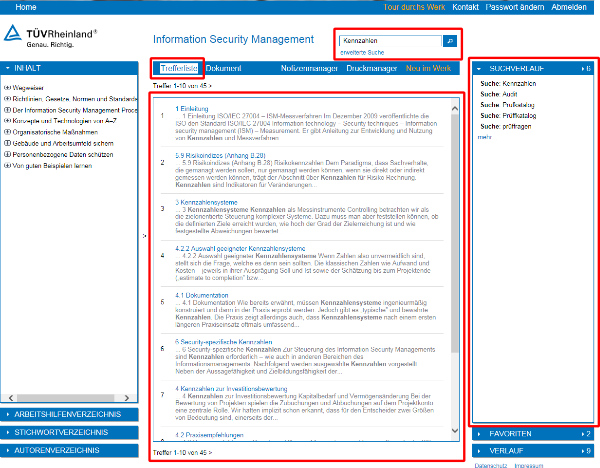Screen dimensions: 600x468
Task: Expand Der Information Security Management node
Action: coord(7,110)
